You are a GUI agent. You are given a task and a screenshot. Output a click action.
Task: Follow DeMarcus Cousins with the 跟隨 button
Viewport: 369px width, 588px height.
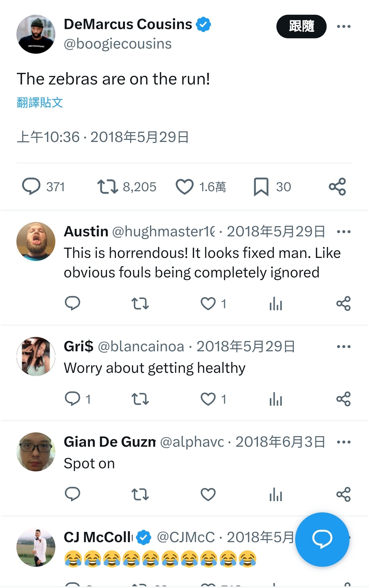[301, 26]
